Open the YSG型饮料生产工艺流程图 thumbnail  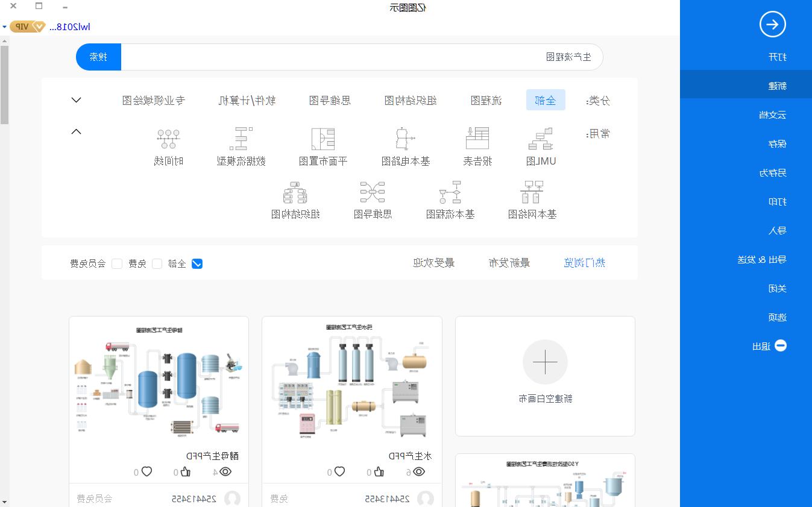coord(545,480)
